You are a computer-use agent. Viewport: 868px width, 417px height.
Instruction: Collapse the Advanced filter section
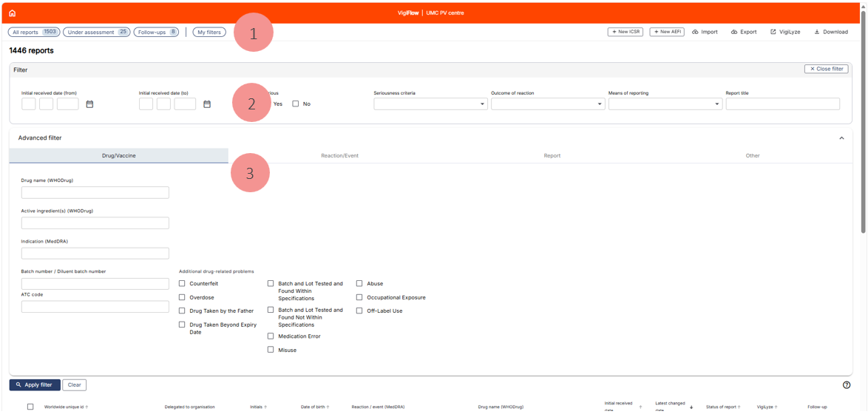[x=841, y=138]
